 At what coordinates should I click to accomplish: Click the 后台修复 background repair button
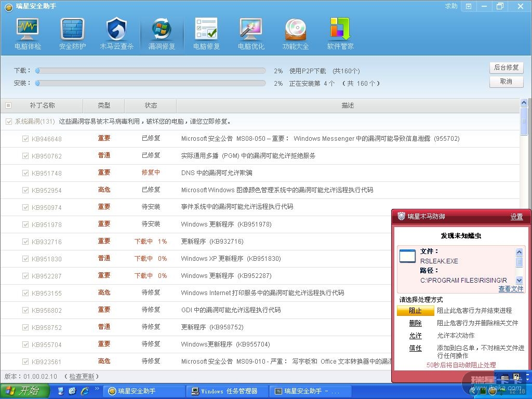[506, 68]
